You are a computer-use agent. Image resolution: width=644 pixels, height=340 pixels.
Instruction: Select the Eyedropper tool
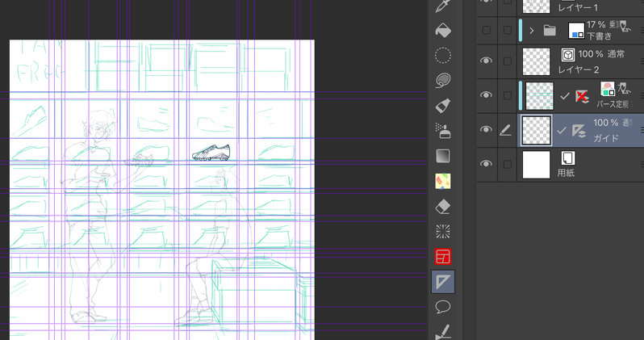(443, 6)
